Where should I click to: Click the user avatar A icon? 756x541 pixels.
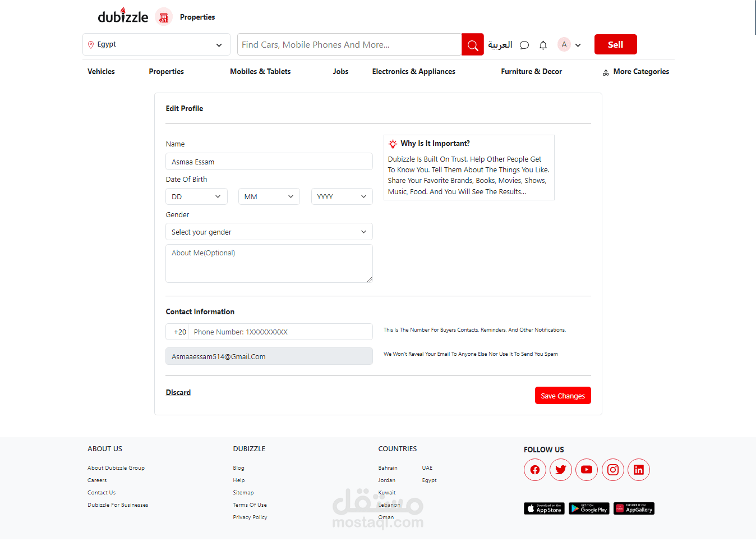tap(564, 44)
